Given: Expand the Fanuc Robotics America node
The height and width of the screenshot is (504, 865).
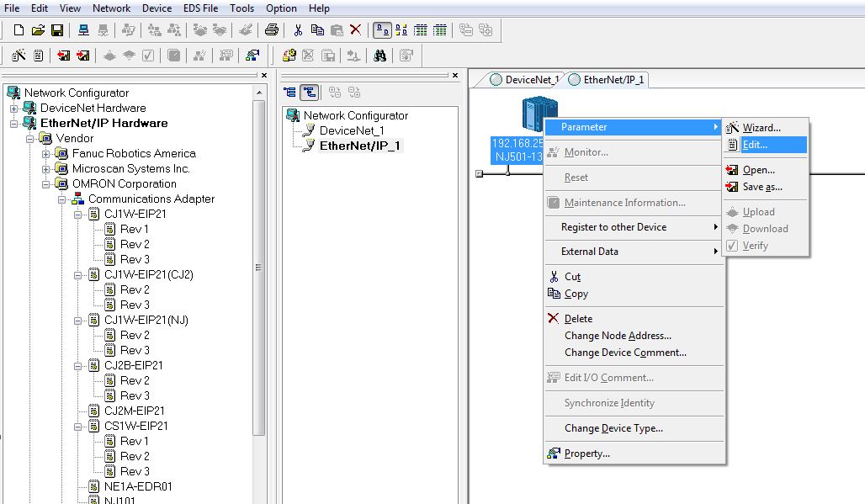Looking at the screenshot, I should (x=44, y=152).
